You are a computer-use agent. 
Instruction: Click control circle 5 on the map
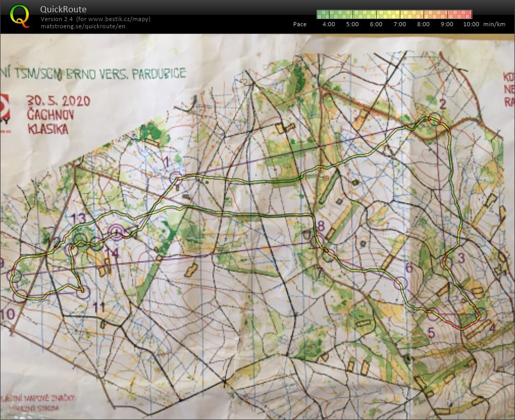[x=432, y=315]
